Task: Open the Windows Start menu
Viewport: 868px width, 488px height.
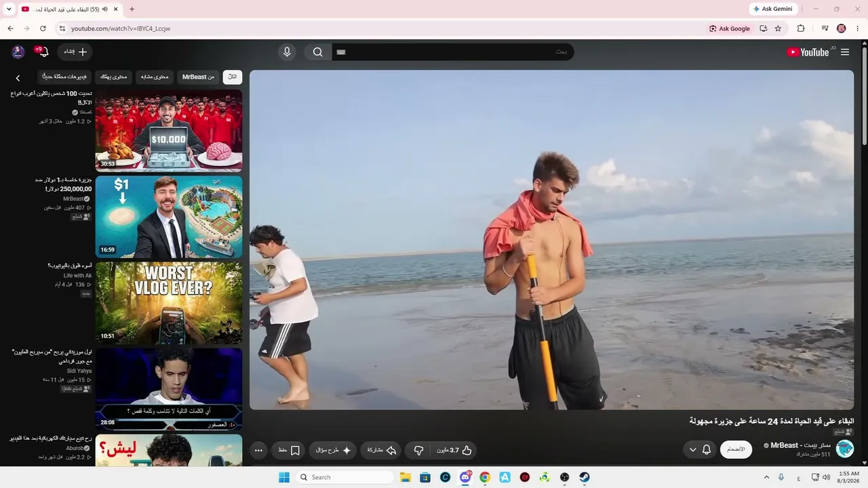Action: (283, 477)
